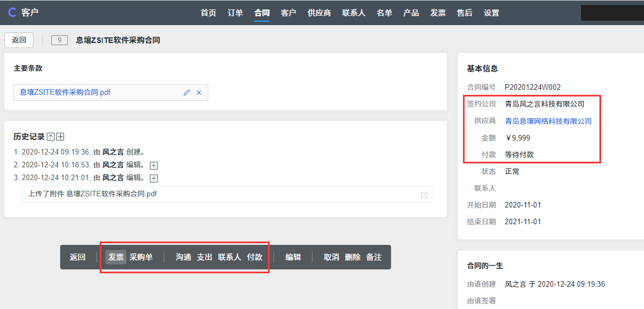
Task: Click the contract ID badge 9
Action: point(60,40)
